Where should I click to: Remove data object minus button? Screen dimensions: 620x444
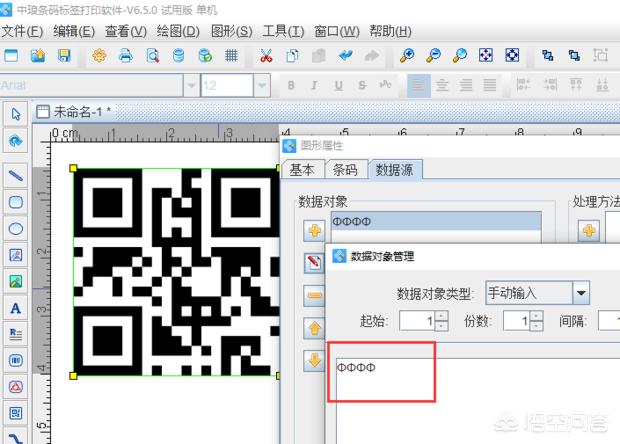(x=314, y=295)
